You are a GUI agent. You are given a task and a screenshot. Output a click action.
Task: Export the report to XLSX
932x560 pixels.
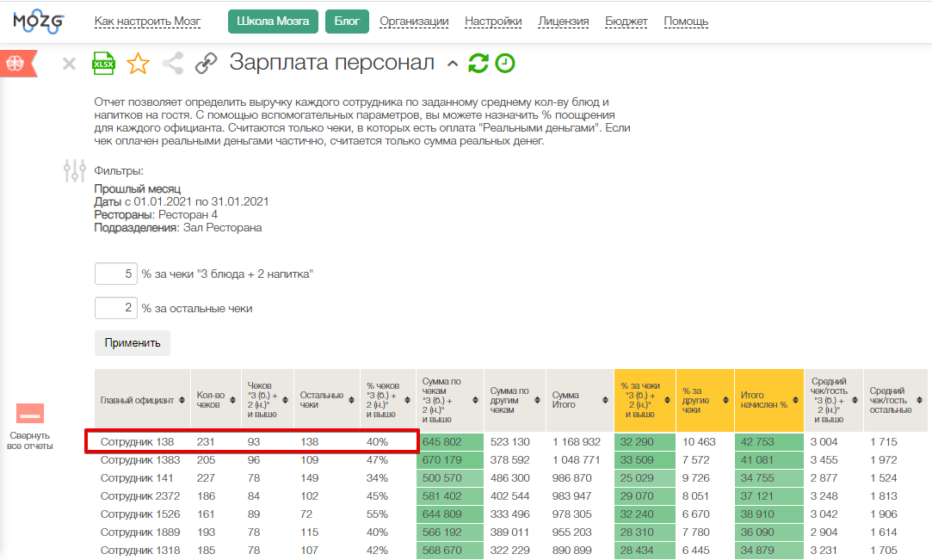tap(103, 64)
